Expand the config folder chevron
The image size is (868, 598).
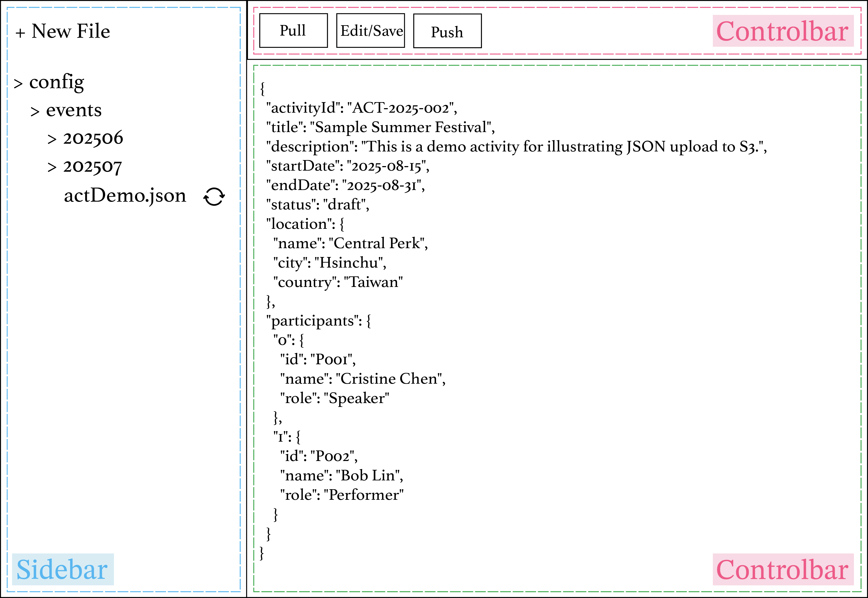(18, 83)
